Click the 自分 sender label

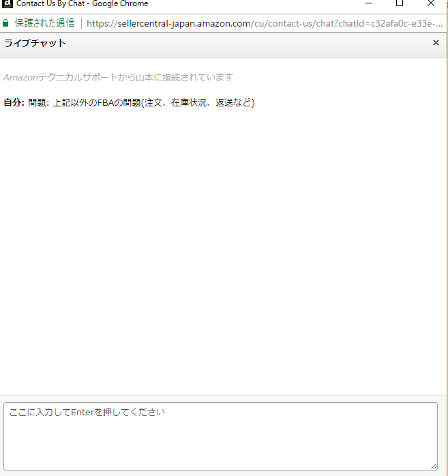[x=13, y=103]
